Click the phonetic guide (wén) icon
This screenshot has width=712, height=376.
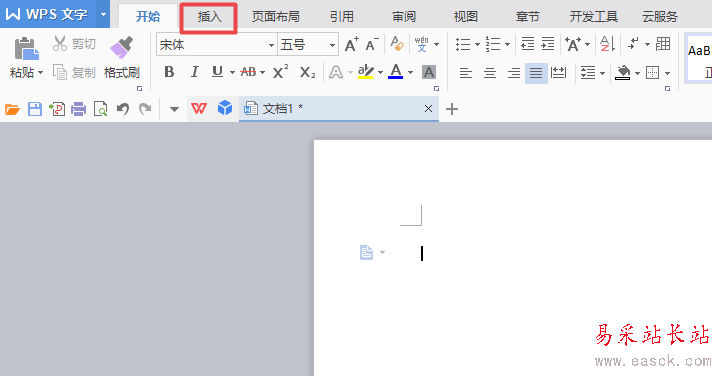(x=421, y=44)
